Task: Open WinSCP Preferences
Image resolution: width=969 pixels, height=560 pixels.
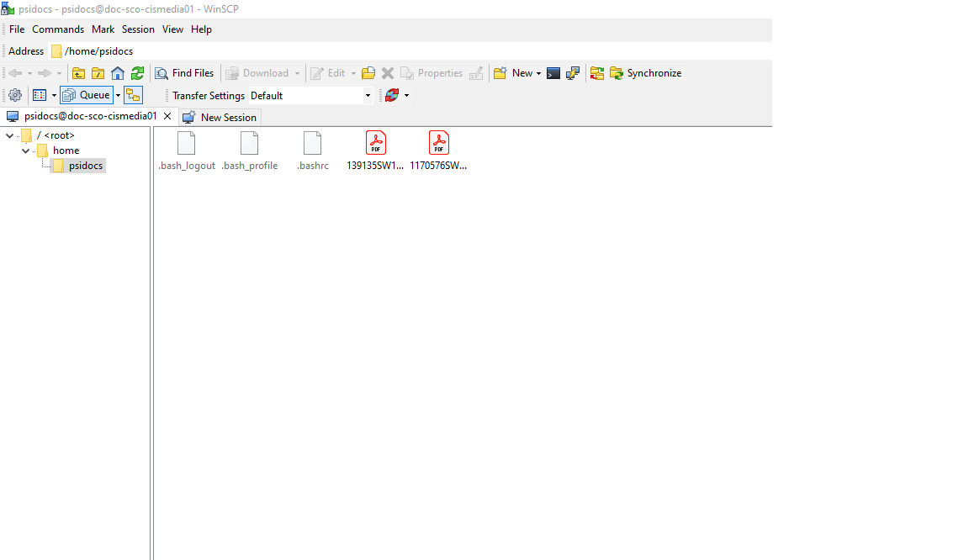Action: pos(14,95)
